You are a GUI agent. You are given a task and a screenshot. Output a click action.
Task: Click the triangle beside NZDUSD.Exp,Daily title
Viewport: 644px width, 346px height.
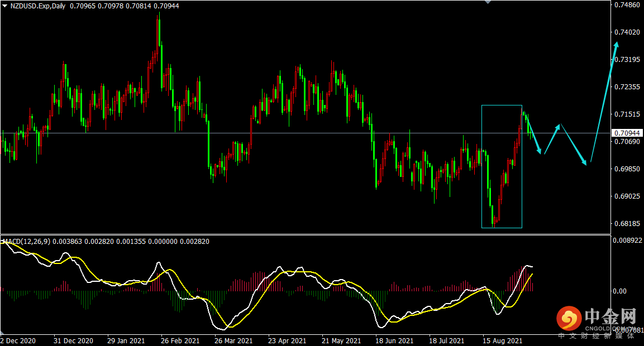coord(5,6)
